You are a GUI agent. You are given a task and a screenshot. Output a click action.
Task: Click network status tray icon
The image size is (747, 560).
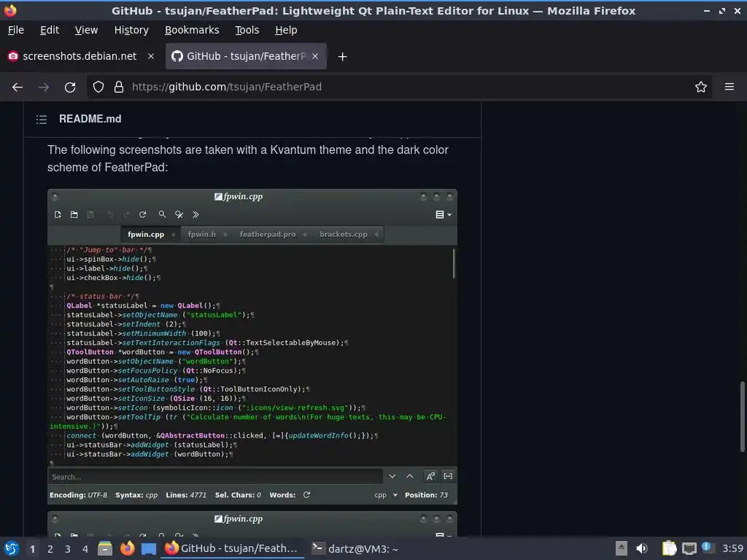coord(689,548)
